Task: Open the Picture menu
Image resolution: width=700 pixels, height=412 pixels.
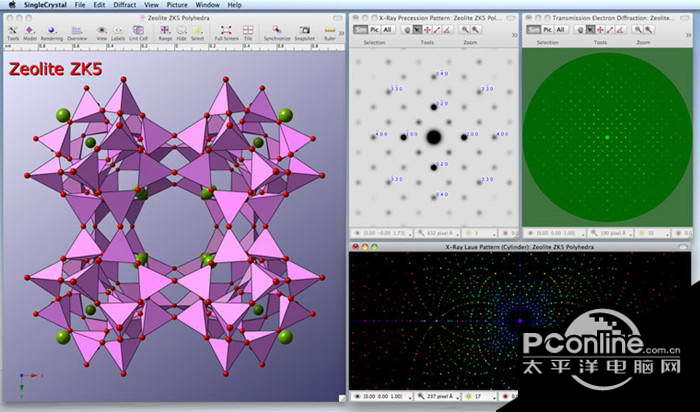Action: [177, 5]
